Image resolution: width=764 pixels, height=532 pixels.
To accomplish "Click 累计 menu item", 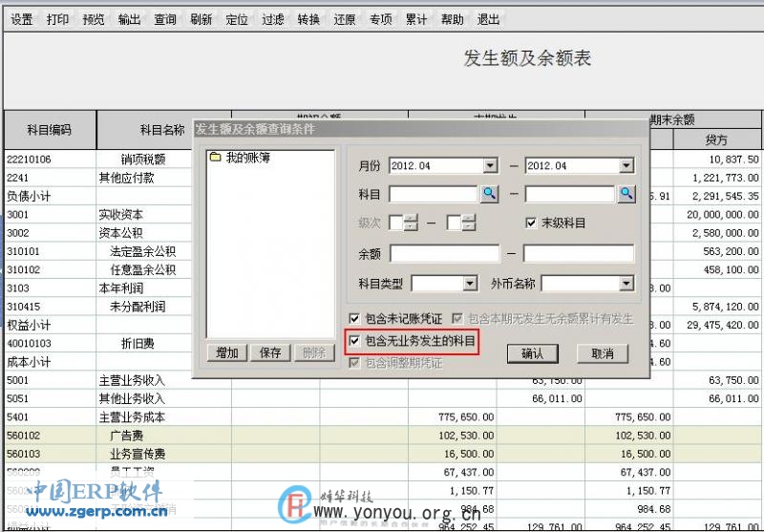I will [416, 19].
